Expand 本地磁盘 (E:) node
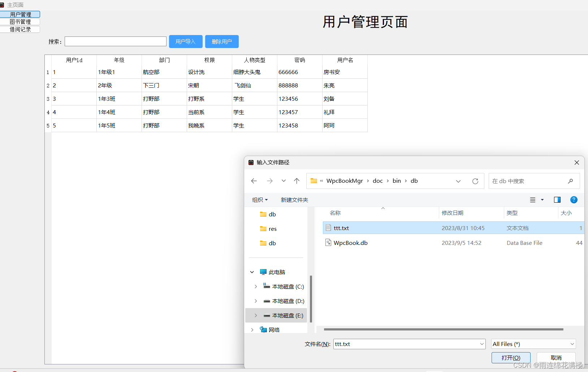 [x=256, y=315]
